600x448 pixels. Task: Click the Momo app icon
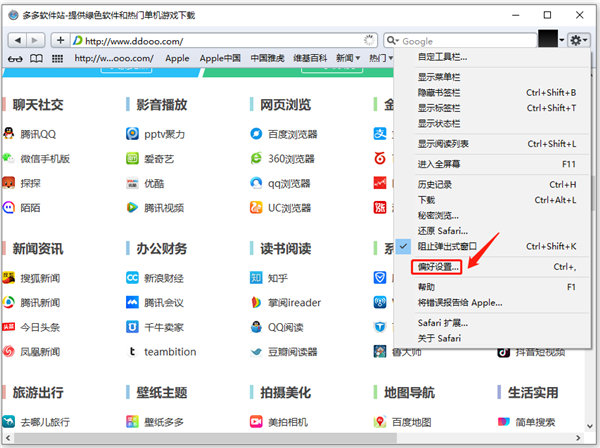click(9, 207)
